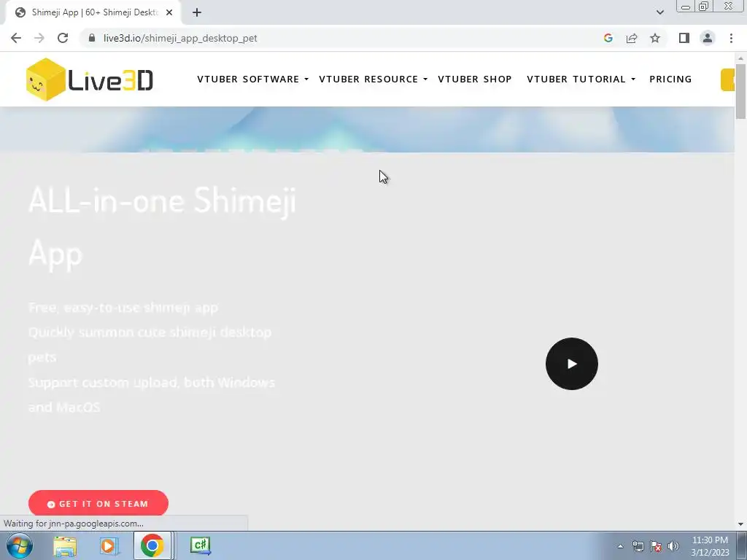Click the taskbar clock showing 11:30 PM

(710, 546)
